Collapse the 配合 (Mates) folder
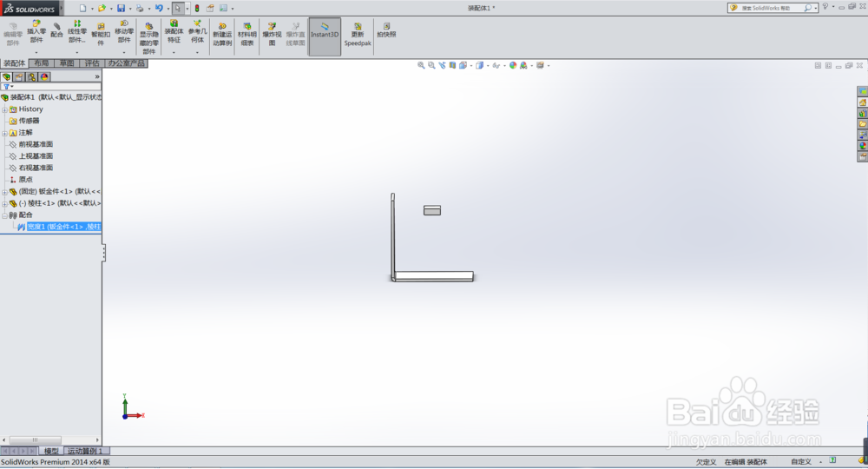 click(4, 215)
